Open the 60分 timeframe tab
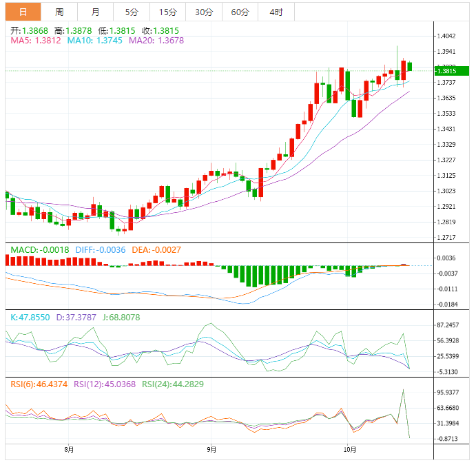476x465 pixels. pyautogui.click(x=240, y=12)
